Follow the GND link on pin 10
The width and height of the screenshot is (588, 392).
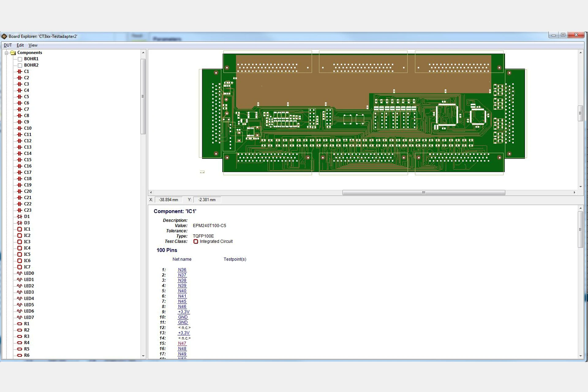(x=183, y=317)
